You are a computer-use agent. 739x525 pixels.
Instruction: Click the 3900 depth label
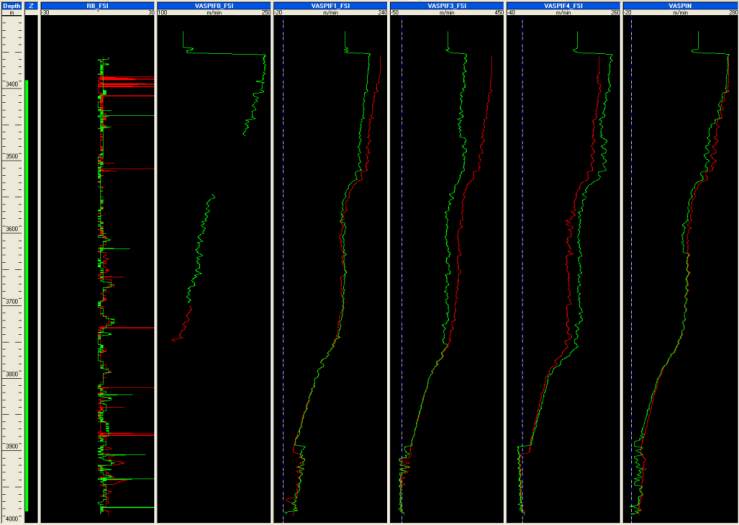12,447
